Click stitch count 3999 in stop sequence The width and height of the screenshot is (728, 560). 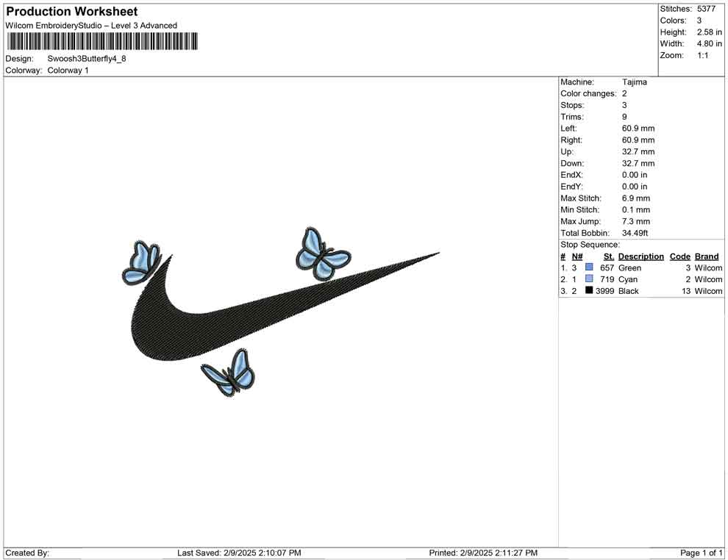tap(605, 291)
